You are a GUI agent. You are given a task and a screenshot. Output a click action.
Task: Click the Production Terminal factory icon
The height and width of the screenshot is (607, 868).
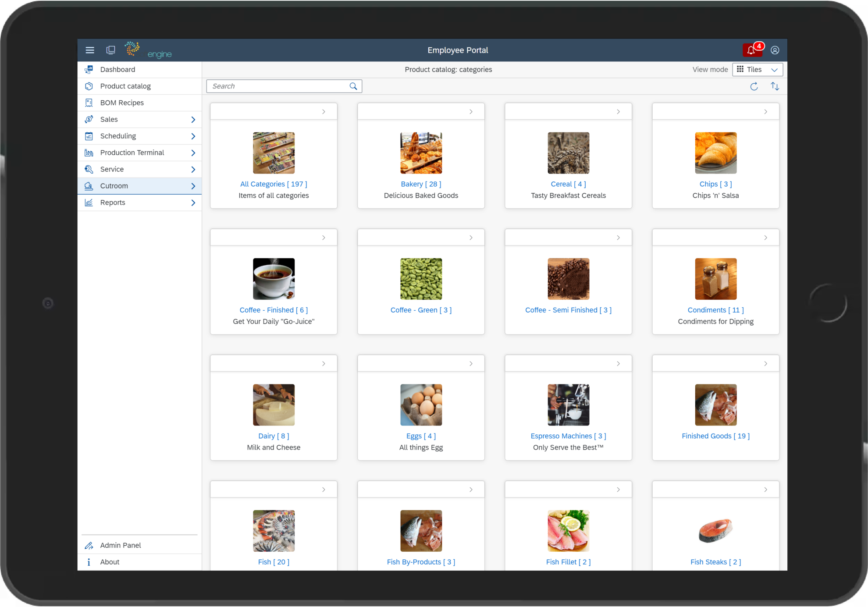pyautogui.click(x=89, y=153)
